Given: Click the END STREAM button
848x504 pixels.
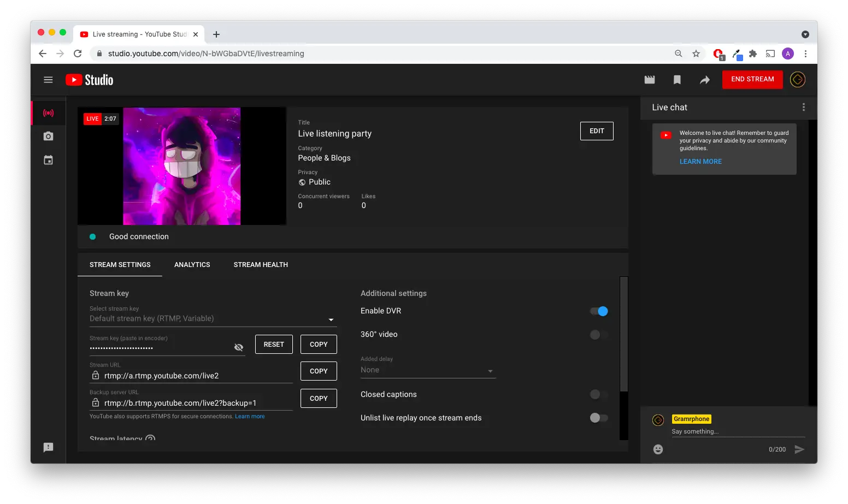Looking at the screenshot, I should coord(752,79).
